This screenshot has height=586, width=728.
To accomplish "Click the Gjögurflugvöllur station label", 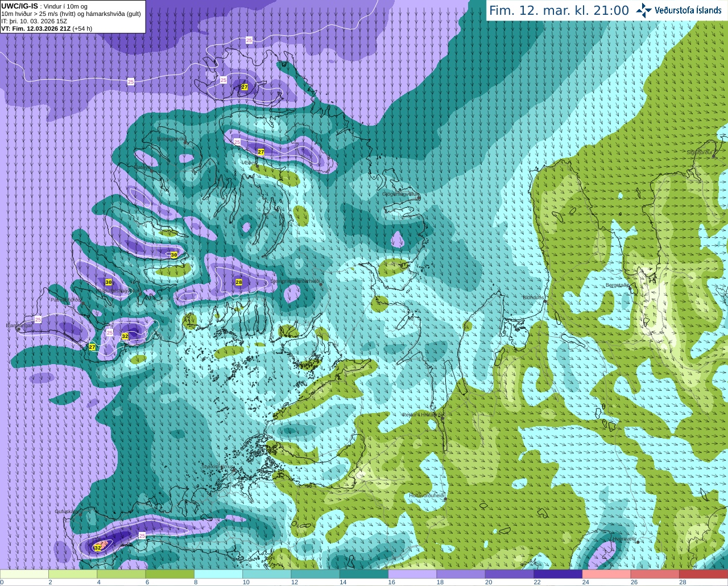I will (x=401, y=195).
